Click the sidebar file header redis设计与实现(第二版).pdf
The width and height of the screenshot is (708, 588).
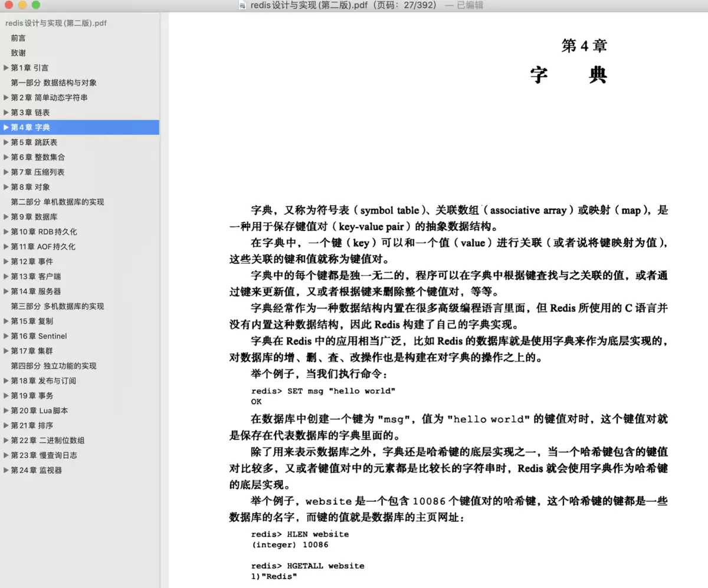click(55, 24)
